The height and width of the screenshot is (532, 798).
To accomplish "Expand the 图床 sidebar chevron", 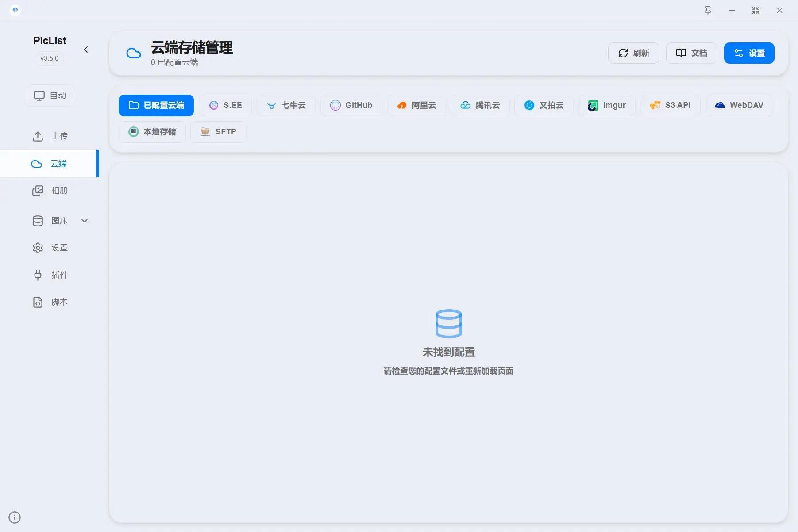I will click(85, 221).
